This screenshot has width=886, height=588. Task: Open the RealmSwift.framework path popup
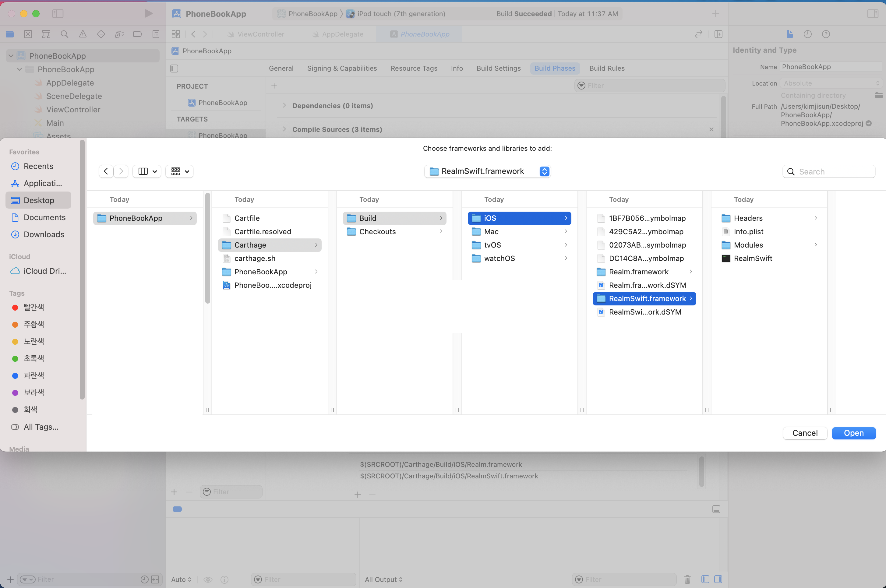[x=487, y=171]
